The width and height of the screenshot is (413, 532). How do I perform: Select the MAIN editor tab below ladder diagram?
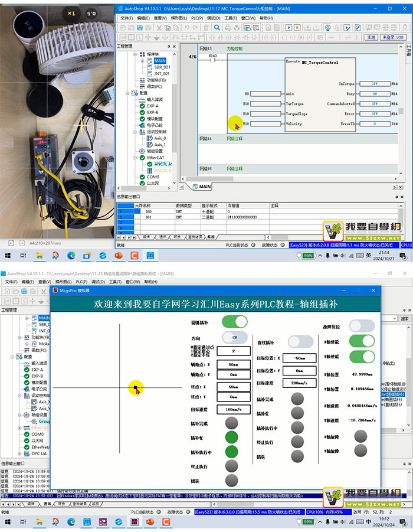tap(202, 187)
